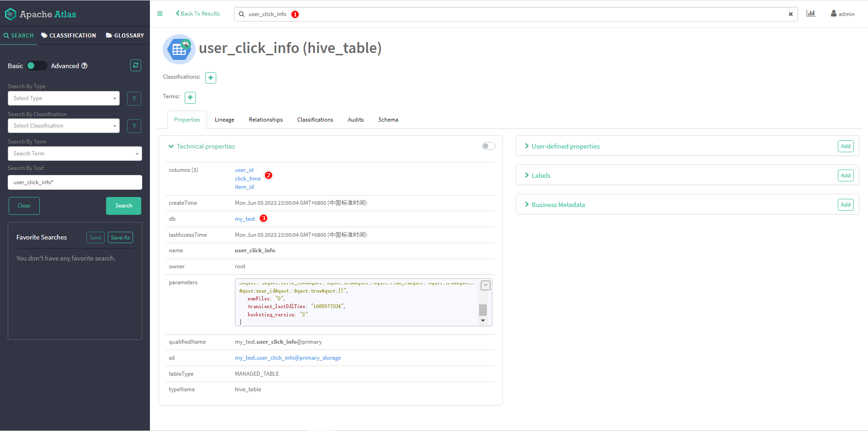Screen dimensions: 868x431
Task: Click the Apache Atlas logo
Action: pos(40,14)
